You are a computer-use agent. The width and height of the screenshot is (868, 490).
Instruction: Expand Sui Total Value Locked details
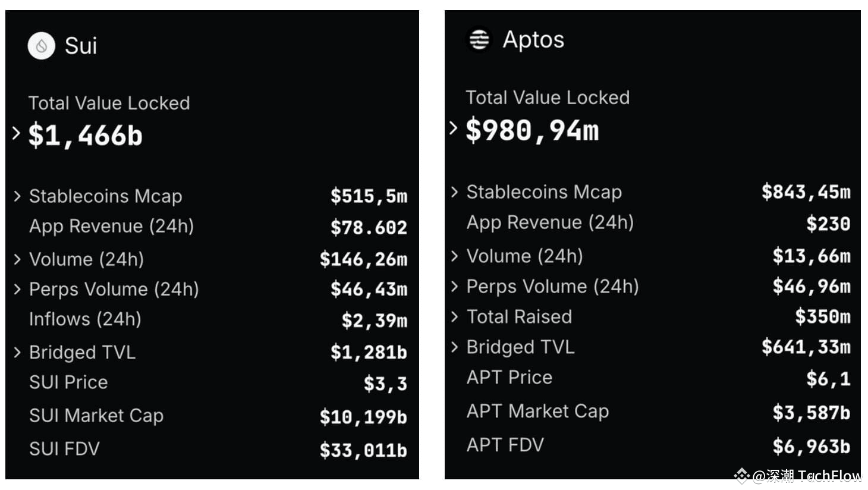pos(16,133)
